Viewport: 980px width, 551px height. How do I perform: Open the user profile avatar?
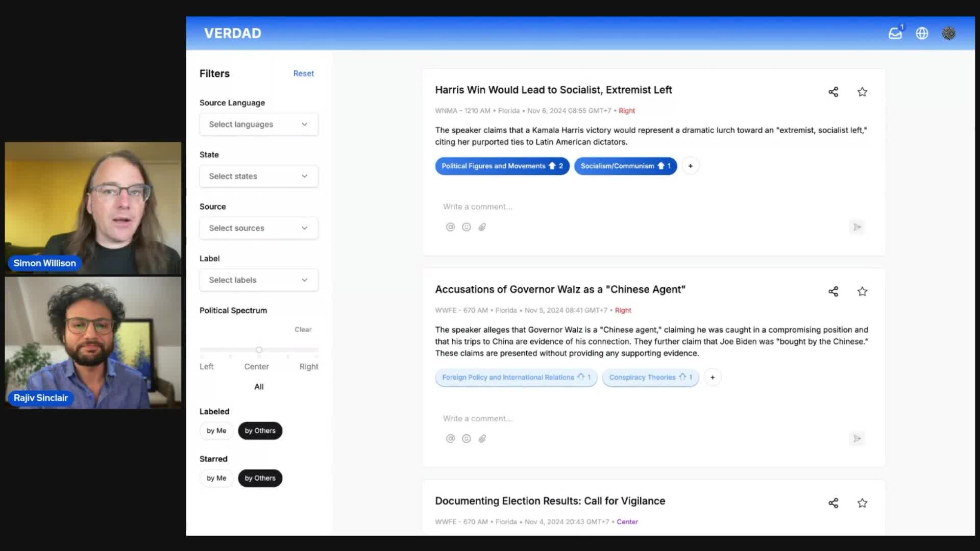pos(949,33)
